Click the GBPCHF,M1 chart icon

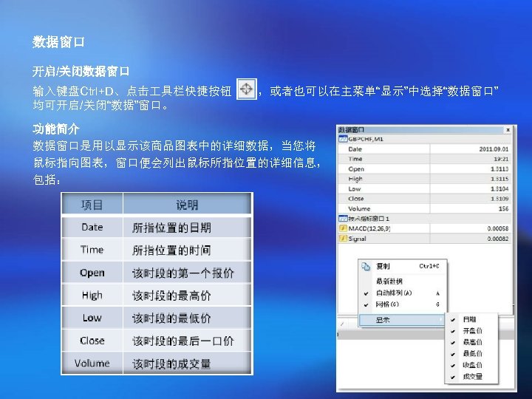(x=343, y=139)
